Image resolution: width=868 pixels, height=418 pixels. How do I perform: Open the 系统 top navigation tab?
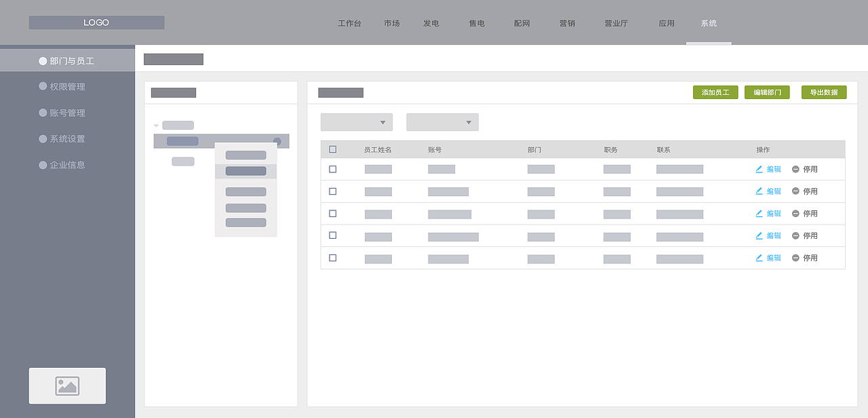[x=709, y=23]
